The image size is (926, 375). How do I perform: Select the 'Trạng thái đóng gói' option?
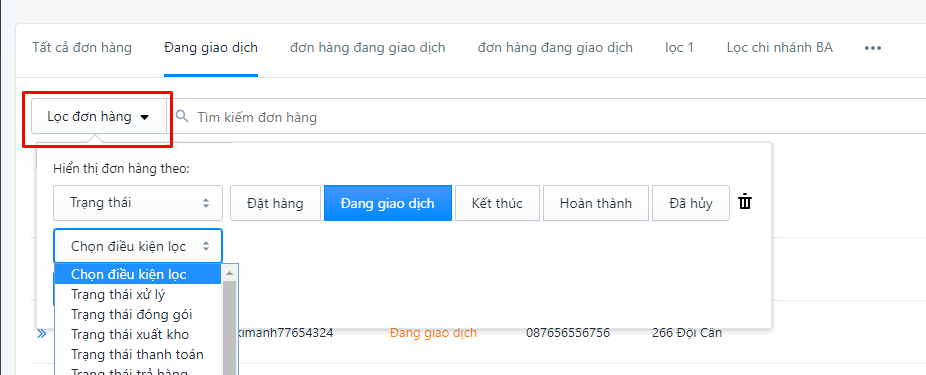tap(138, 314)
